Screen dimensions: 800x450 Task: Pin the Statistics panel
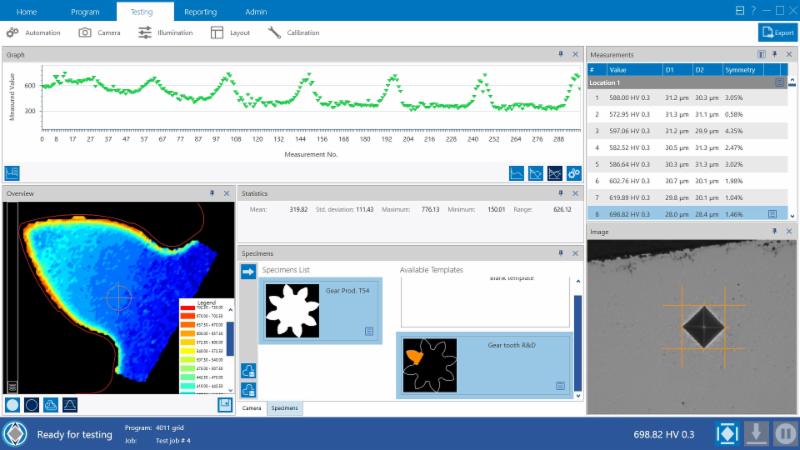[x=561, y=193]
